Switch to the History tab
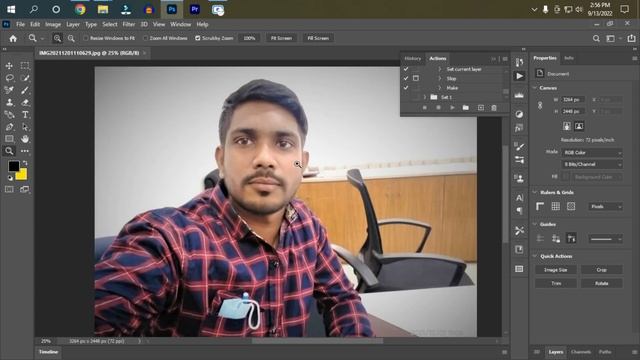This screenshot has width=640, height=360. tap(413, 58)
